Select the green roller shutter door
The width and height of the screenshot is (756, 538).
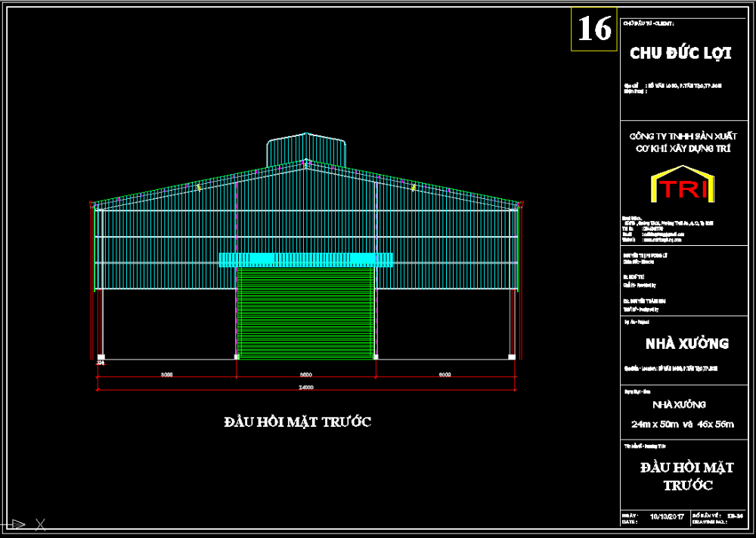coord(305,313)
